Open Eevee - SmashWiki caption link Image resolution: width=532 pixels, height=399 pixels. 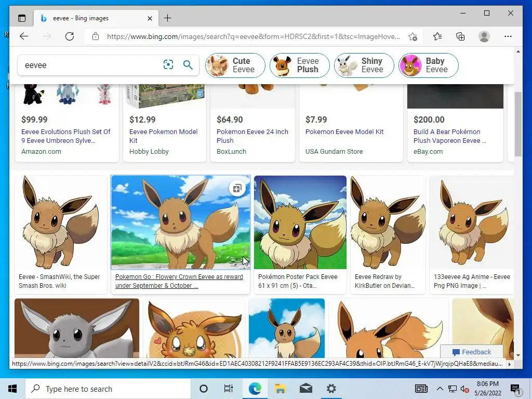pyautogui.click(x=59, y=281)
